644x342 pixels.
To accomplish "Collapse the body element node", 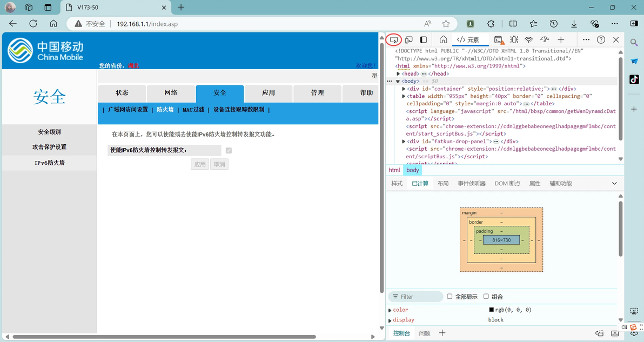I will click(x=398, y=81).
